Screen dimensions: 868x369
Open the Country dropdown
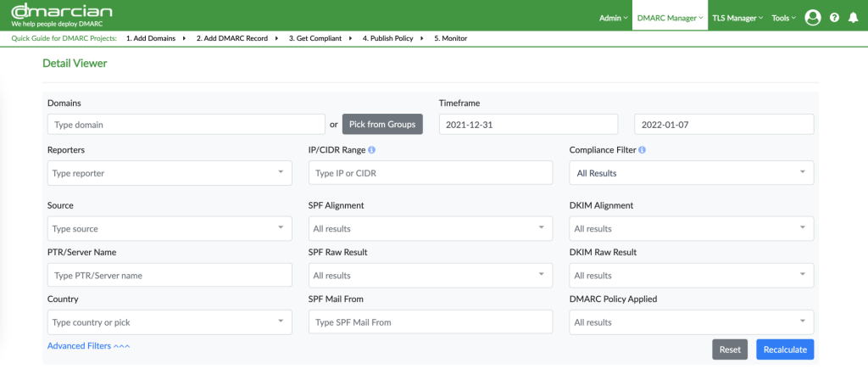point(170,321)
